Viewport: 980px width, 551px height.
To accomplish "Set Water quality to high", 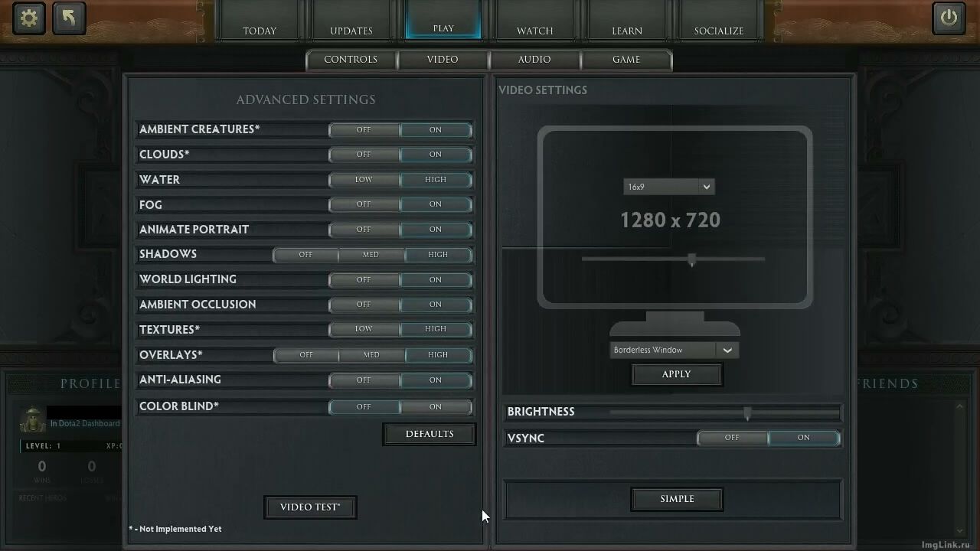I will pos(436,180).
